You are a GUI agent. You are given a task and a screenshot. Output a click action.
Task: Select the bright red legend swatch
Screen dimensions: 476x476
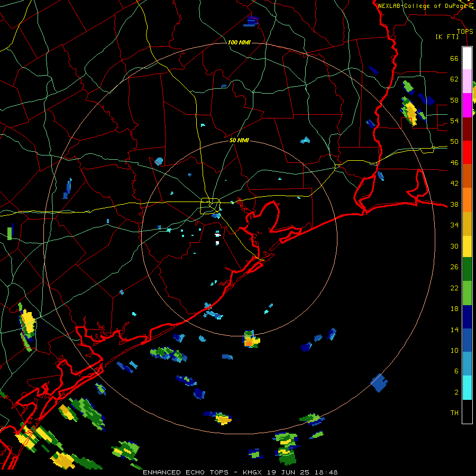pos(467,152)
